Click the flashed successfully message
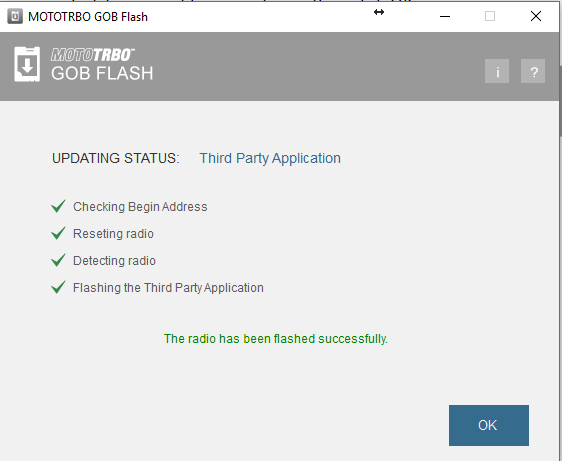Viewport: 562px width, 461px height. [x=276, y=339]
